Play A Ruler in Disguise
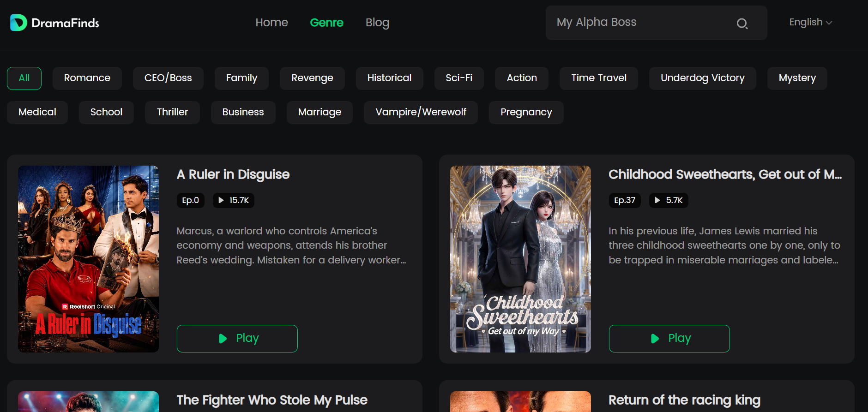 pos(237,339)
